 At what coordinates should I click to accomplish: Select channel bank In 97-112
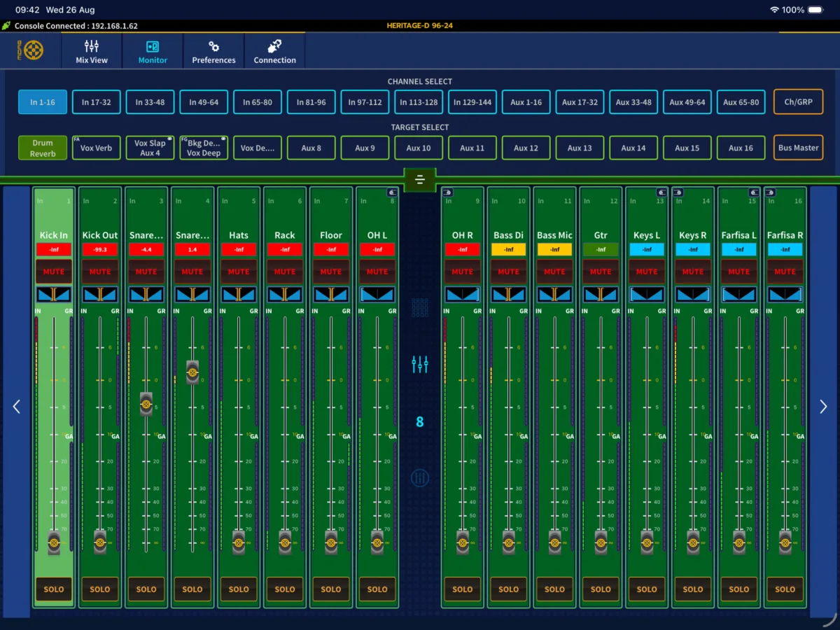pyautogui.click(x=365, y=102)
